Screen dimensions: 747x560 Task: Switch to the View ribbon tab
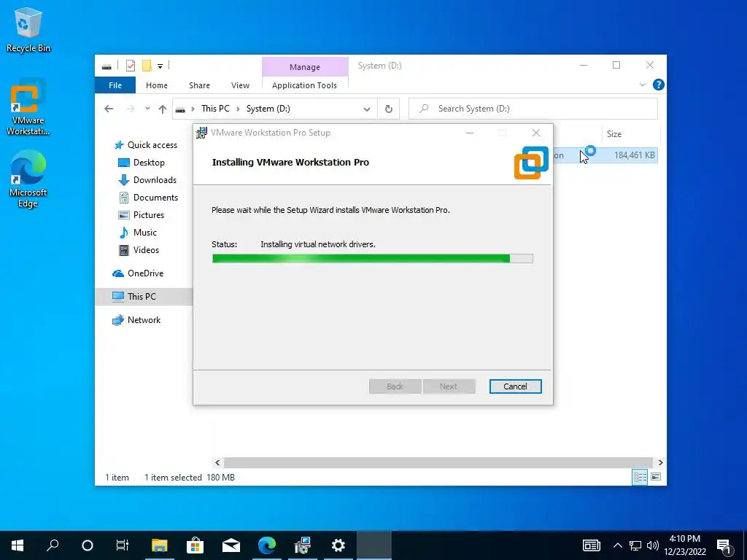(240, 85)
